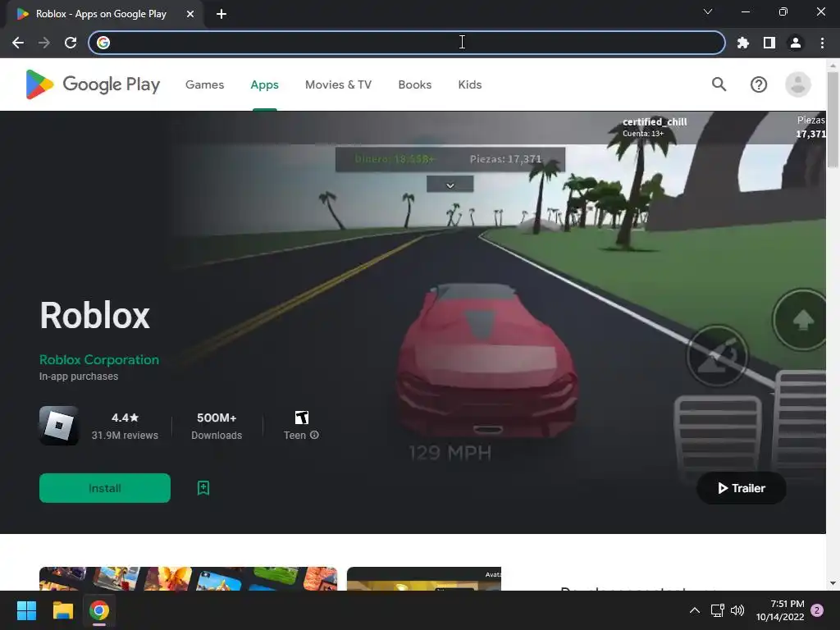Reload the page
This screenshot has height=630, width=840.
pyautogui.click(x=71, y=43)
